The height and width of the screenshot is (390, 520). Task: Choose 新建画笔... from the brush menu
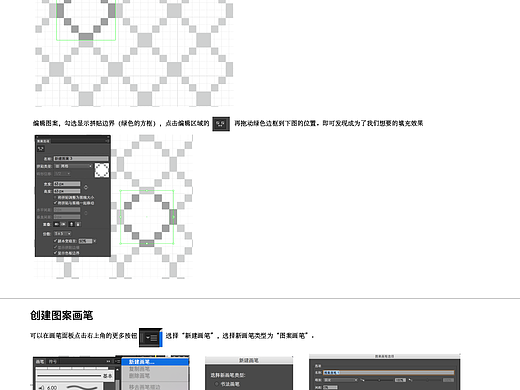[x=155, y=362]
